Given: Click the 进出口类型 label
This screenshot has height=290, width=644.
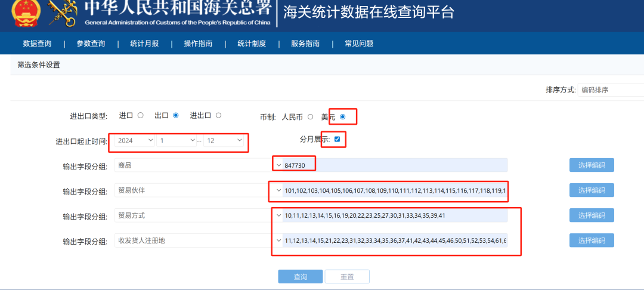Looking at the screenshot, I should click(88, 117).
